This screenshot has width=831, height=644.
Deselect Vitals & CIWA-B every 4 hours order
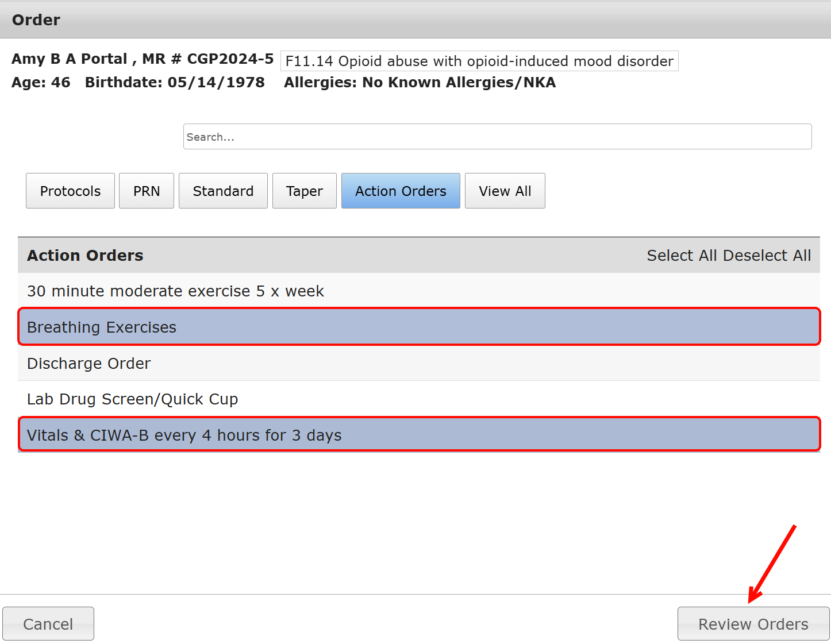(184, 435)
